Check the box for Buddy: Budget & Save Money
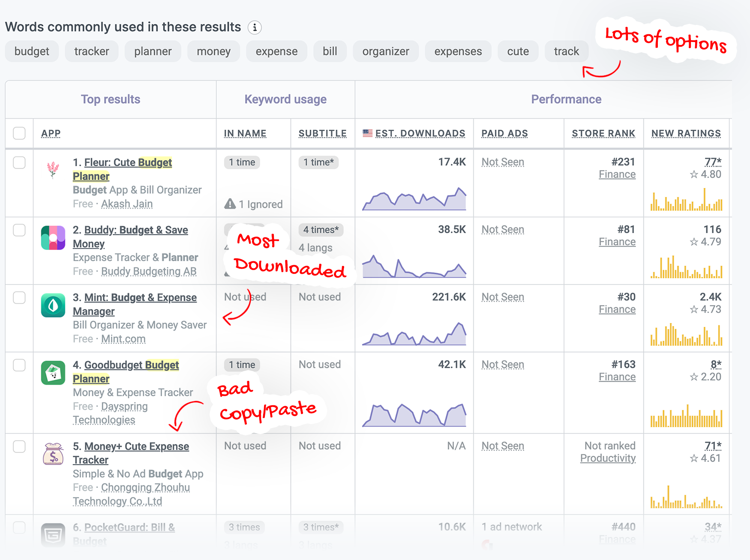The width and height of the screenshot is (750, 560). coord(19,230)
